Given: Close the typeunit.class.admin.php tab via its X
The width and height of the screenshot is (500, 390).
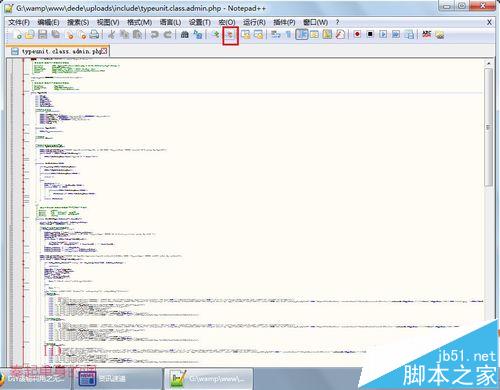Looking at the screenshot, I should pos(104,51).
